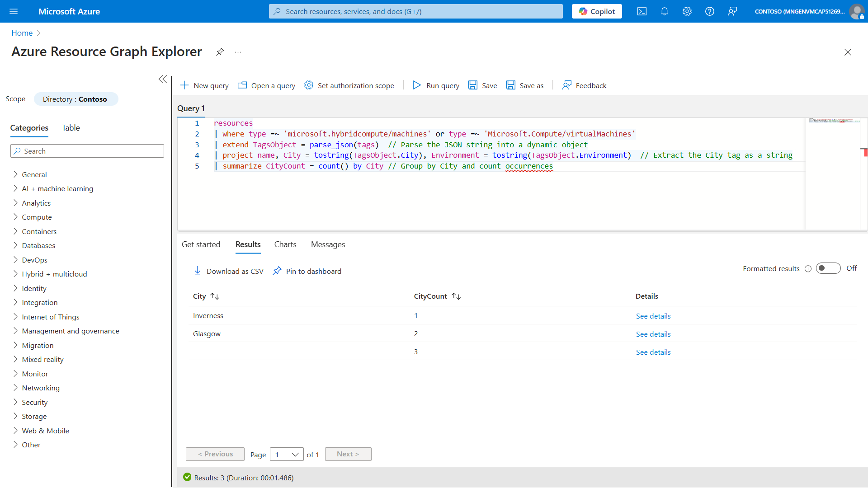Viewport: 868px width, 488px height.
Task: Open the Help icon
Action: [709, 11]
